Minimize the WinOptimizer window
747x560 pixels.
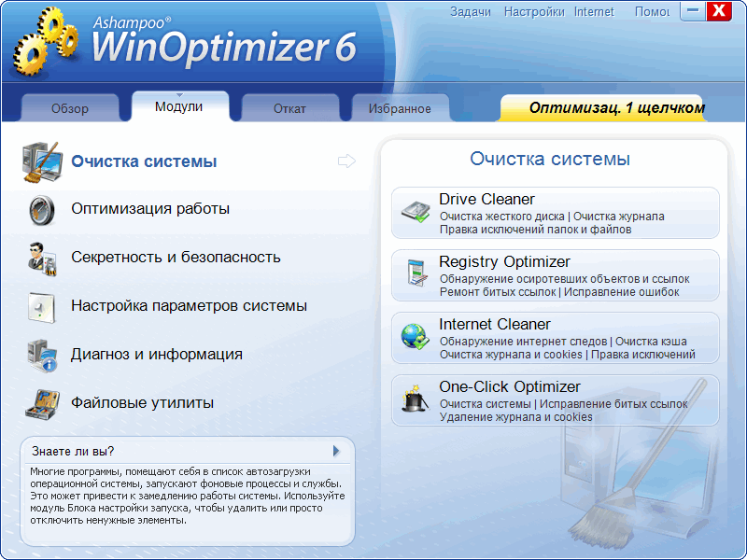click(693, 11)
